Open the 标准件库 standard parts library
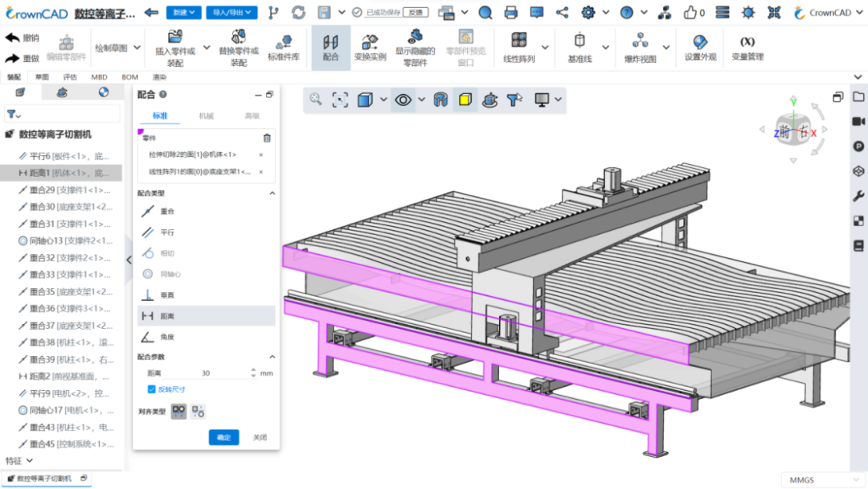 (x=284, y=47)
